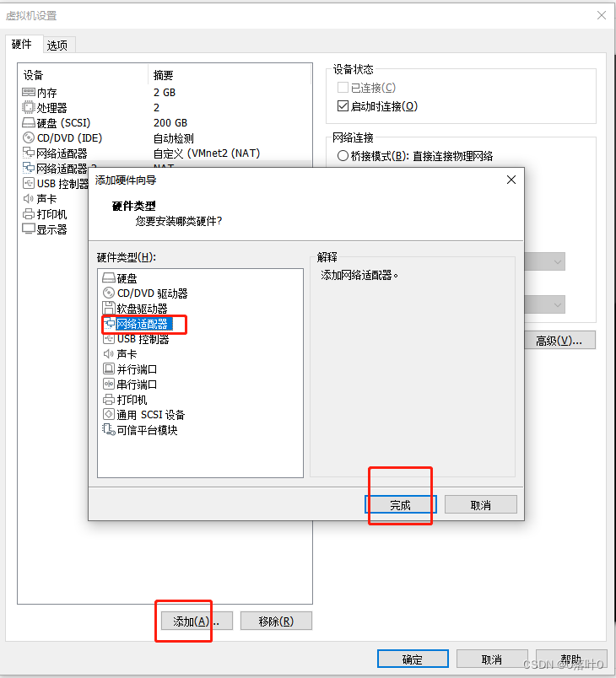This screenshot has width=616, height=678.
Task: Select the 软盘驱动器 floppy drive icon
Action: [x=109, y=308]
